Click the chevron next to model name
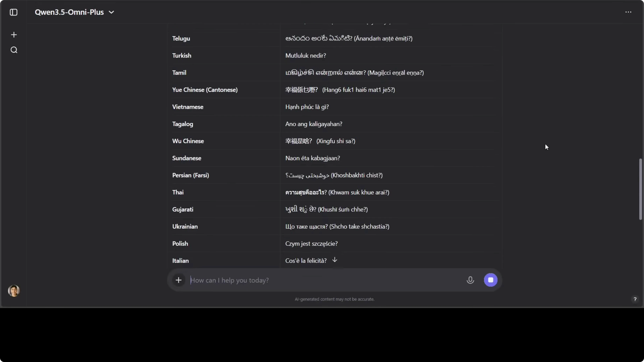 click(x=111, y=12)
